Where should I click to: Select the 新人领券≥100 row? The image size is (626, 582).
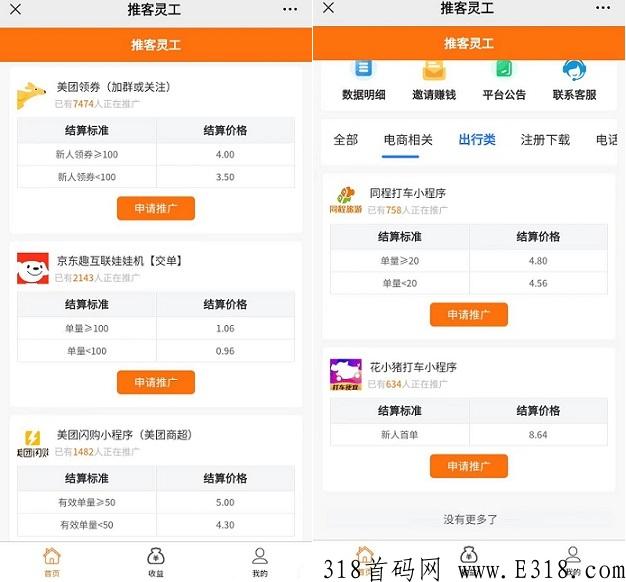pyautogui.click(x=156, y=154)
